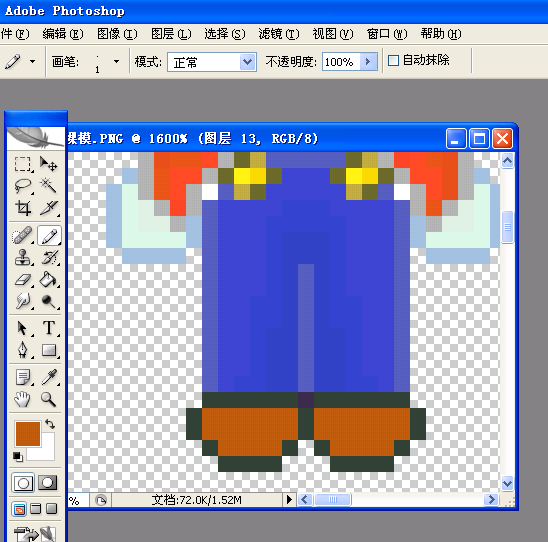Select the Type tool
The width and height of the screenshot is (548, 542).
(49, 328)
